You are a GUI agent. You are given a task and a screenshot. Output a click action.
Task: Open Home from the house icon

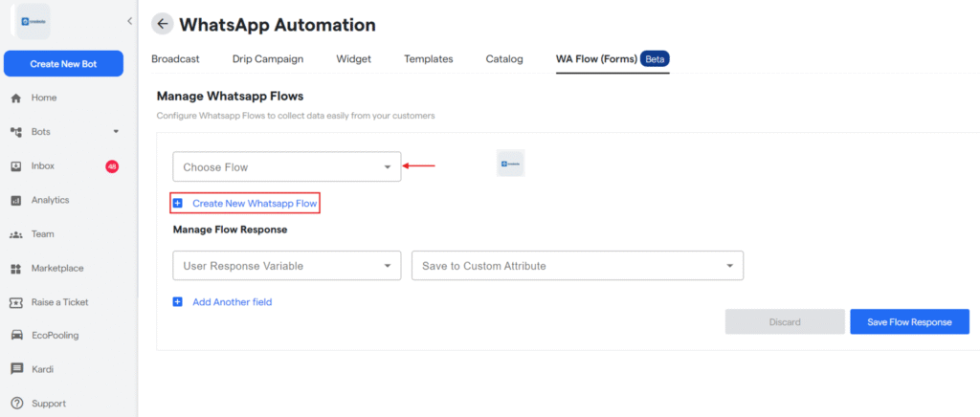(16, 98)
